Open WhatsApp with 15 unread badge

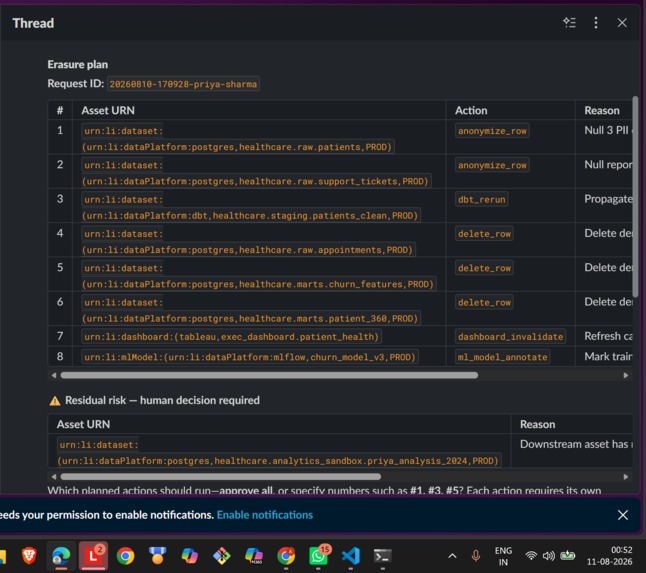coord(319,556)
